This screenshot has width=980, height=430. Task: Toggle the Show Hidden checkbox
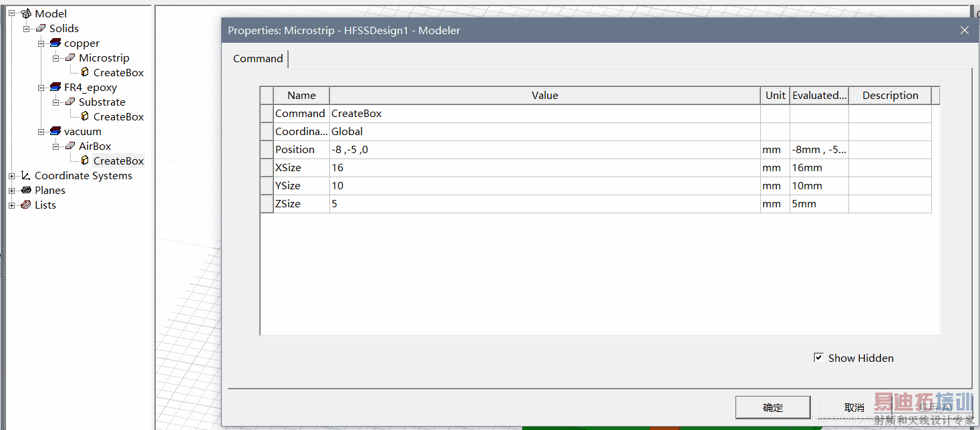[x=818, y=357]
